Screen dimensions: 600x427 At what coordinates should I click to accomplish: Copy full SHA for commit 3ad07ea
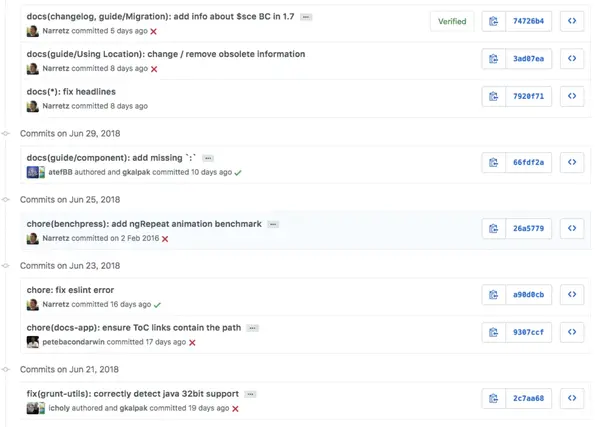pyautogui.click(x=493, y=59)
